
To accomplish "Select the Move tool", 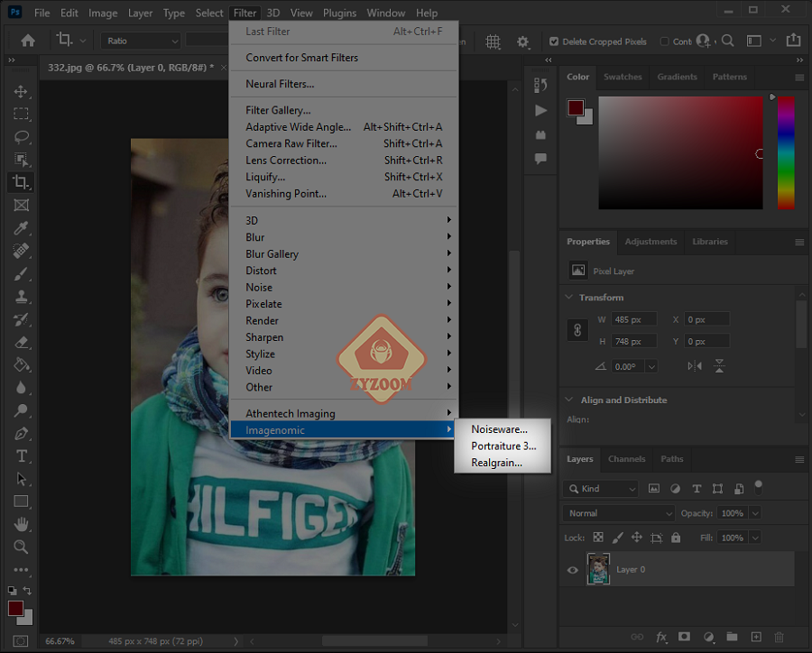I will pos(21,92).
